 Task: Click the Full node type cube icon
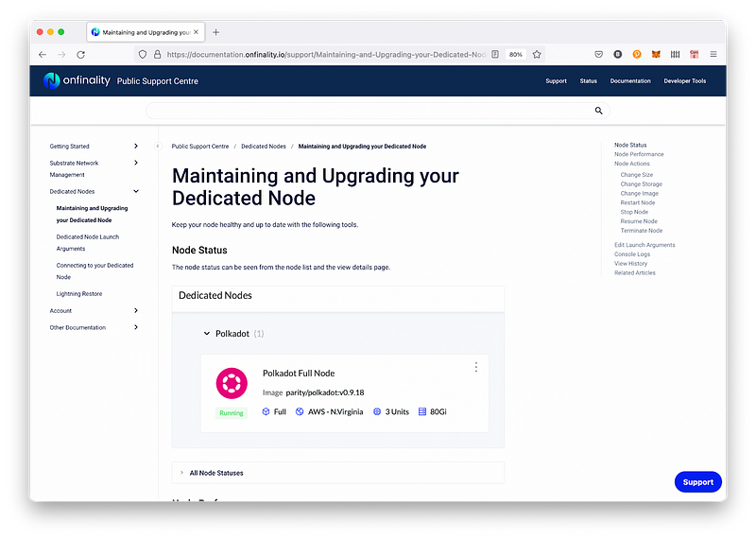tap(266, 411)
